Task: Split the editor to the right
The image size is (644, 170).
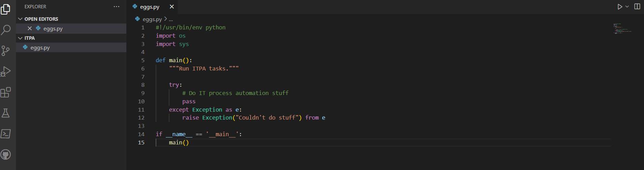Action: (637, 7)
